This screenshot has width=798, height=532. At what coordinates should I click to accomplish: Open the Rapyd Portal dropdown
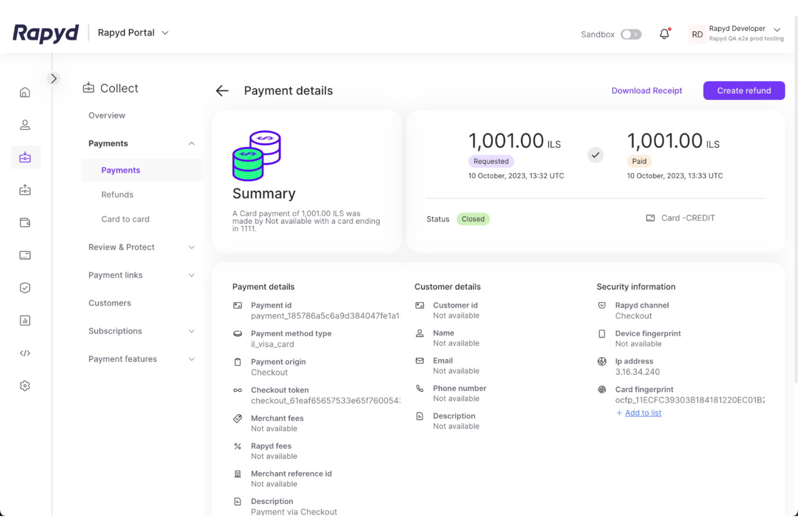(133, 33)
